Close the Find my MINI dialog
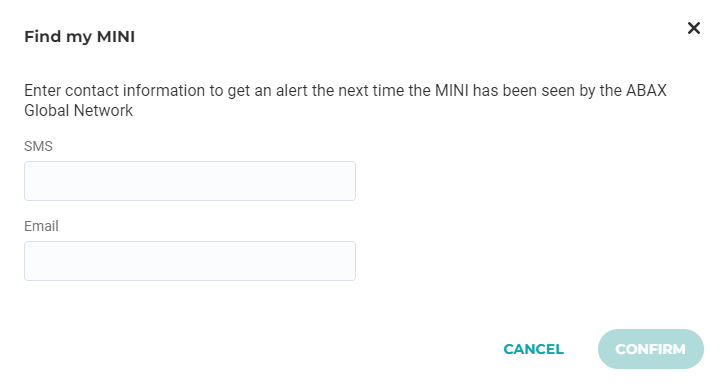This screenshot has width=727, height=388. coord(694,28)
